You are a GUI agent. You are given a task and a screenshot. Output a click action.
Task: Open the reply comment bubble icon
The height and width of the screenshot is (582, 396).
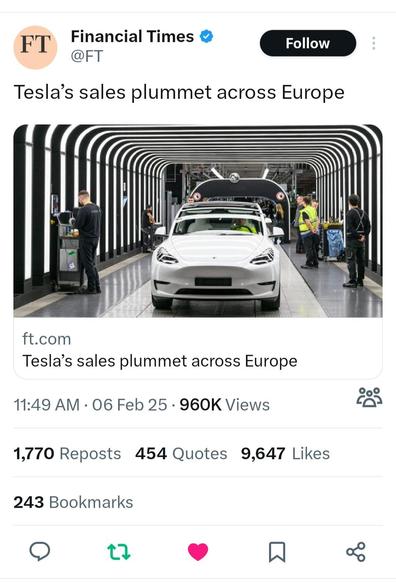tap(40, 551)
